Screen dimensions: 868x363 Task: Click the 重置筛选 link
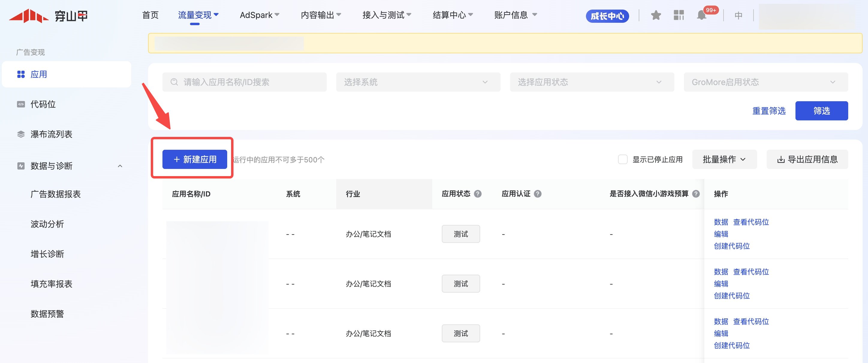coord(768,111)
